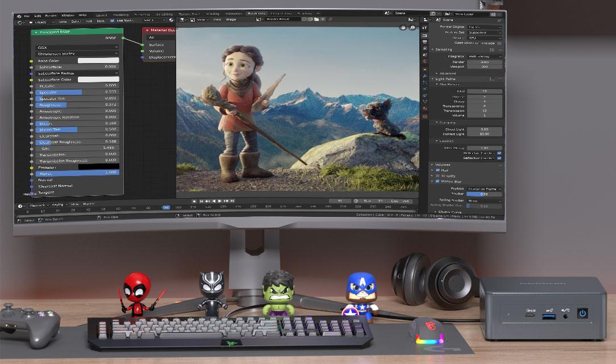The image size is (616, 364).
Task: Enable the Open Shading Language checkbox
Action: pos(500,43)
